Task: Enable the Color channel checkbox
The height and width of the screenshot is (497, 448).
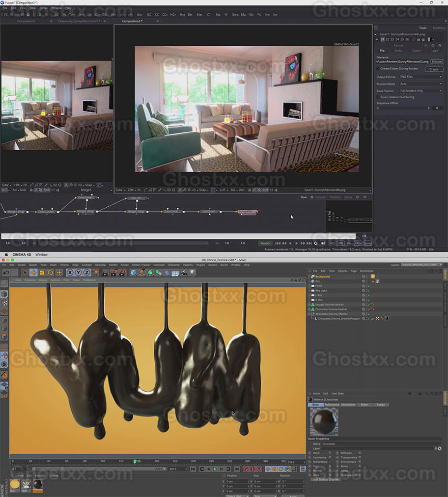Action: click(x=330, y=453)
